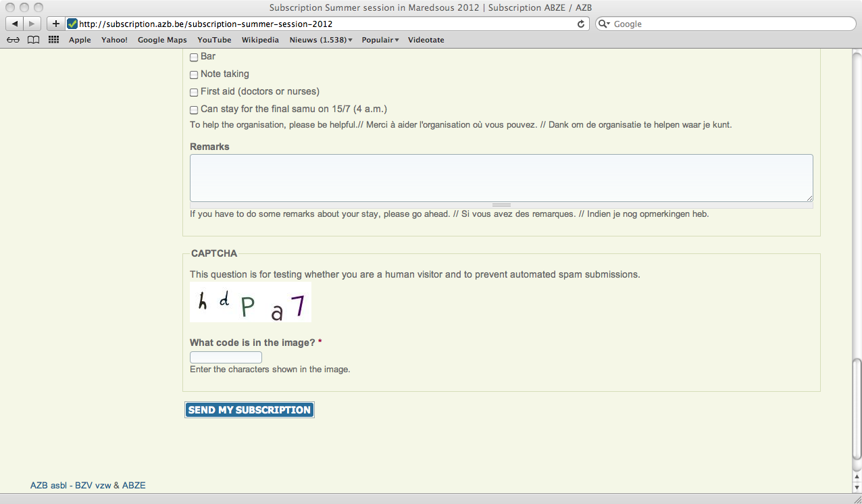Check Can stay for the final samu box
Image resolution: width=862 pixels, height=504 pixels.
click(194, 110)
